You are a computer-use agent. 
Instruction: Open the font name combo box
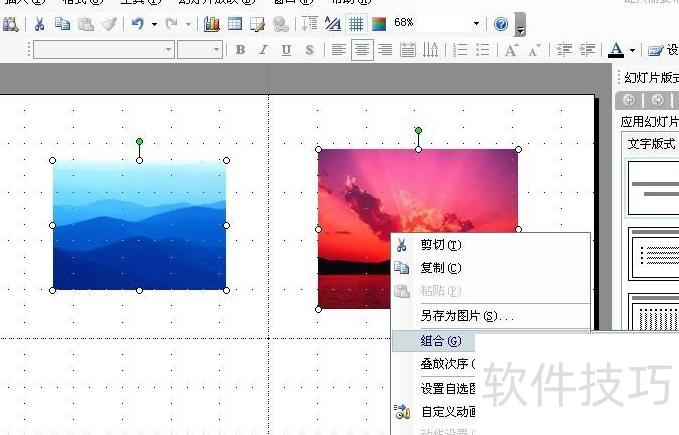pyautogui.click(x=104, y=50)
